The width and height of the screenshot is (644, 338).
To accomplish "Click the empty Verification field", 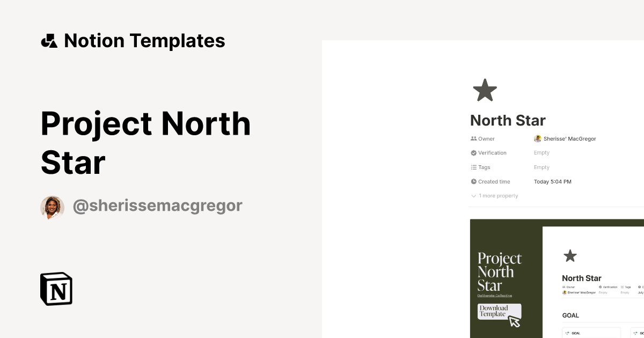I will (x=541, y=152).
